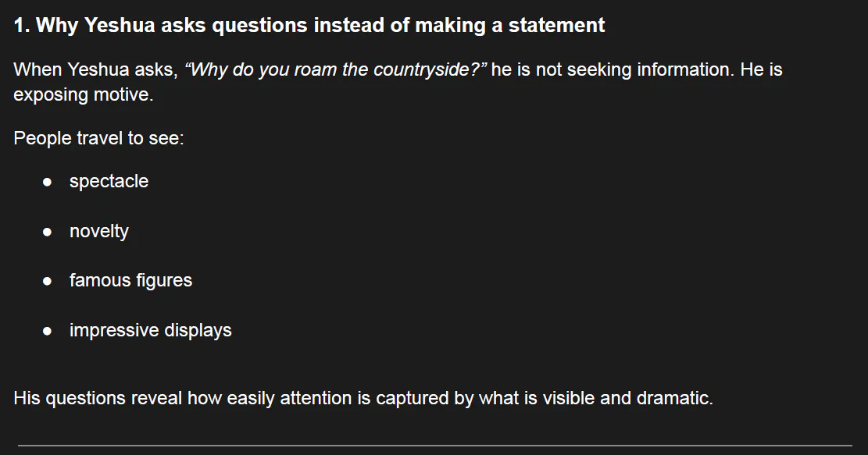The height and width of the screenshot is (455, 868).
Task: Click the number "1." in the heading
Action: pos(22,26)
